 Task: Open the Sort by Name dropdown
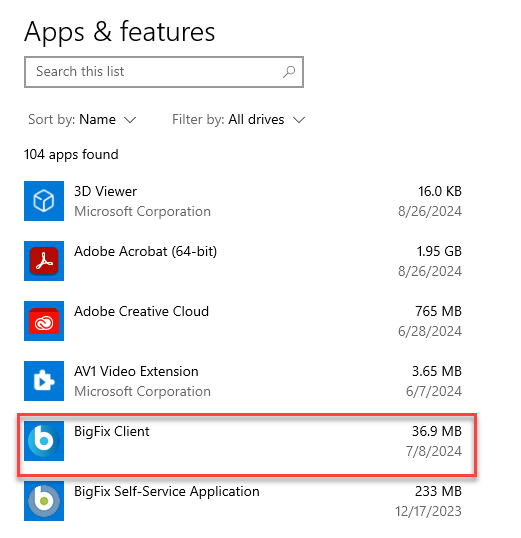tap(82, 119)
